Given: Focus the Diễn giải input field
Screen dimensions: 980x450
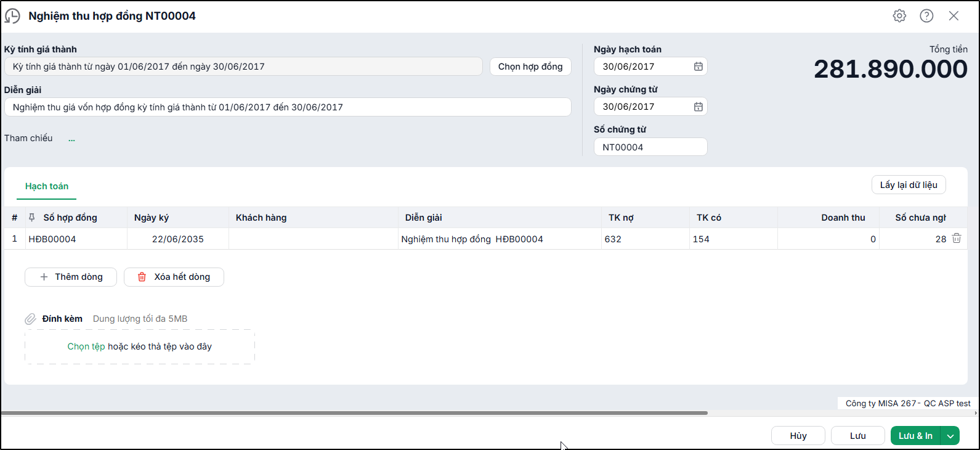Looking at the screenshot, I should 288,107.
